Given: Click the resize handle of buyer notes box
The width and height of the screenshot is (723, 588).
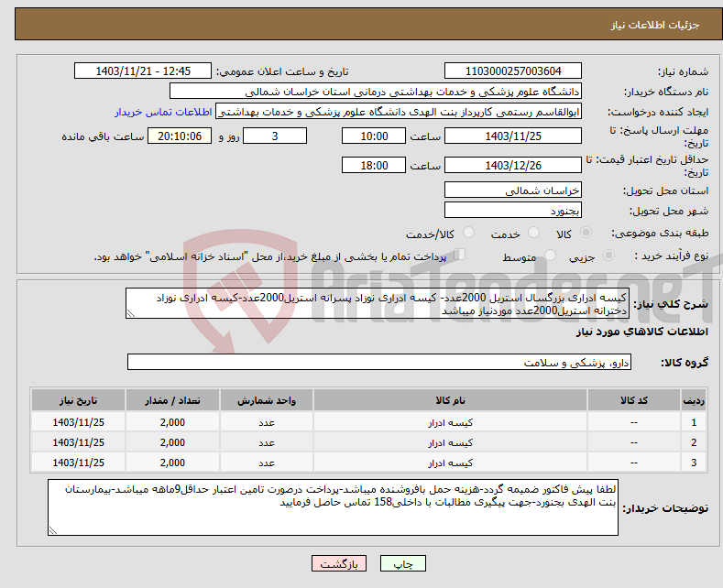Looking at the screenshot, I should [x=53, y=530].
